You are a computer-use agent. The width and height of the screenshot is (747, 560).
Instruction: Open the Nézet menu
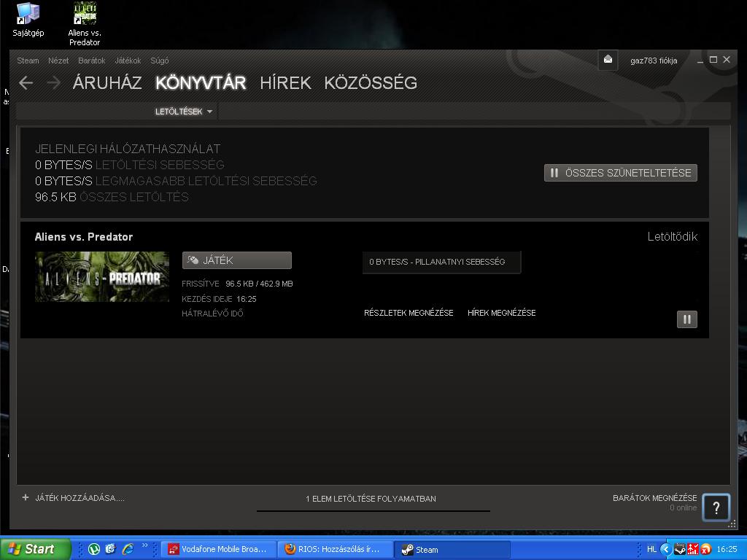coord(58,61)
